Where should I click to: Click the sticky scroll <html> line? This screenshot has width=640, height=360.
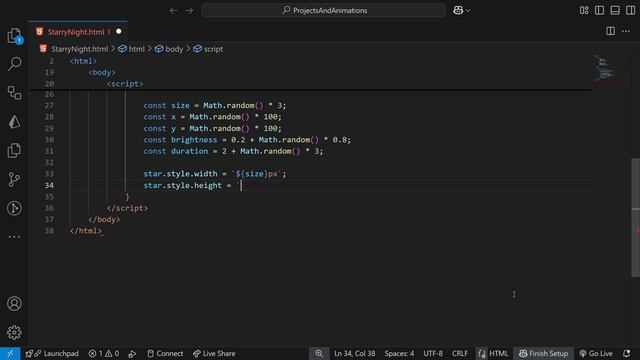(x=83, y=61)
